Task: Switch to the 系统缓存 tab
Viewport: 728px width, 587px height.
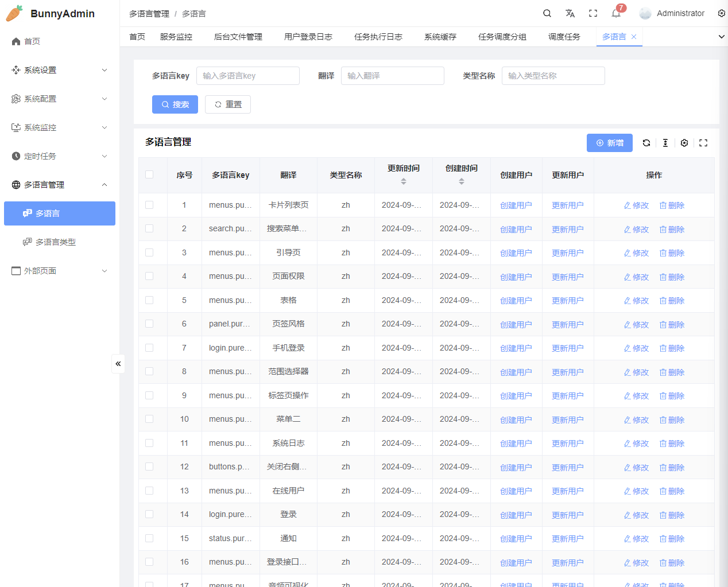Action: [440, 37]
